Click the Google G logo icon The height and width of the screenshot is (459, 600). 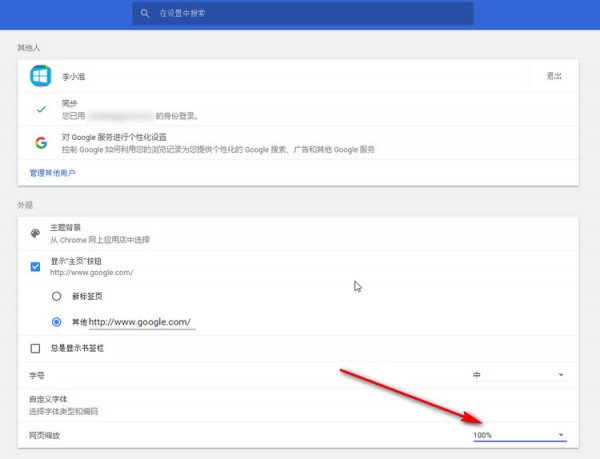tap(41, 143)
